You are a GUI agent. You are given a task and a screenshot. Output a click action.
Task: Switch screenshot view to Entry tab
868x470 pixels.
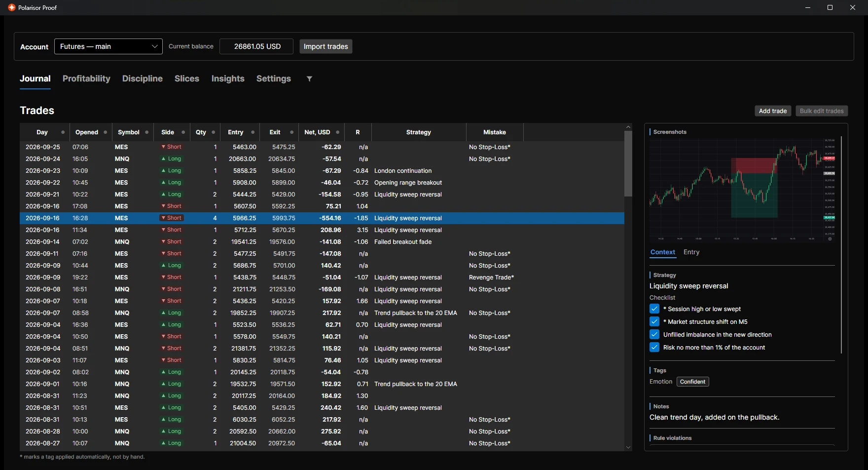click(x=691, y=252)
